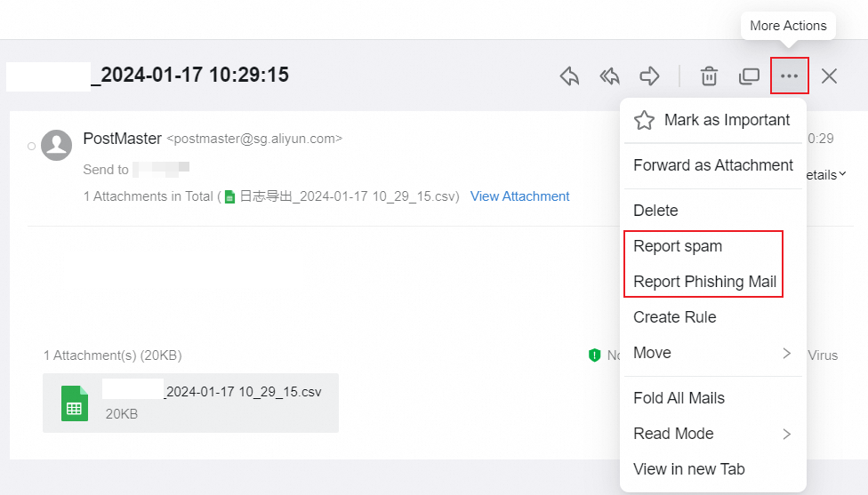Open mail in new window icon
The image size is (868, 495).
[x=749, y=76]
